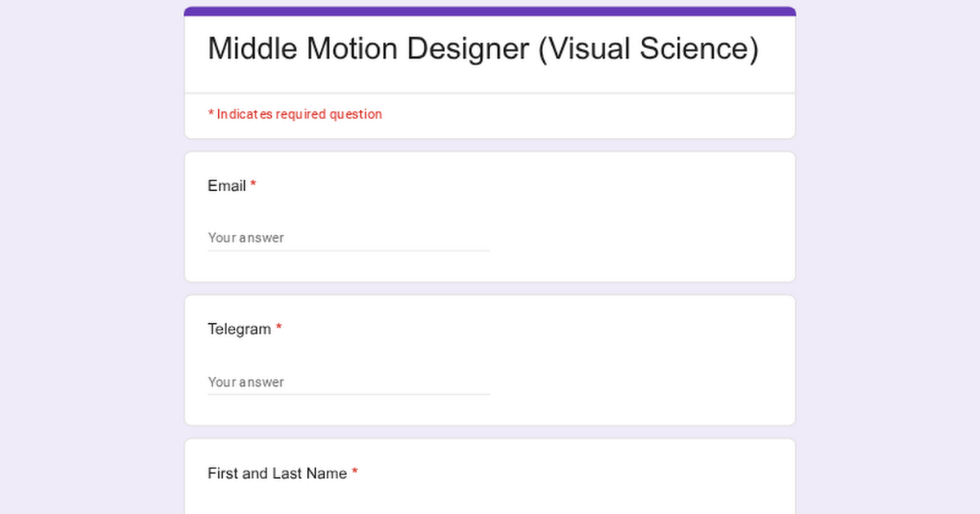Click the red asterisk beside First and Last Name
The height and width of the screenshot is (514, 980).
pos(355,472)
